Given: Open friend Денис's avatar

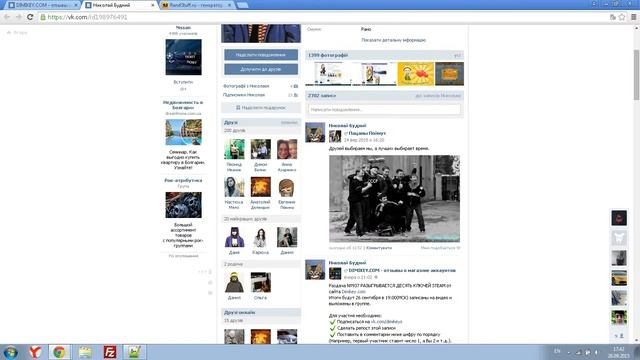Looking at the screenshot, I should [x=260, y=149].
